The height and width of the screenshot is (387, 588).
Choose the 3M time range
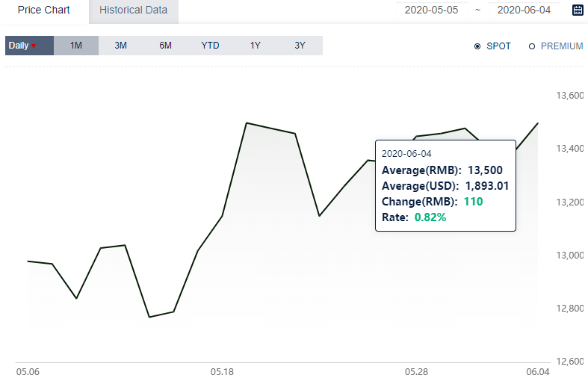click(x=121, y=46)
